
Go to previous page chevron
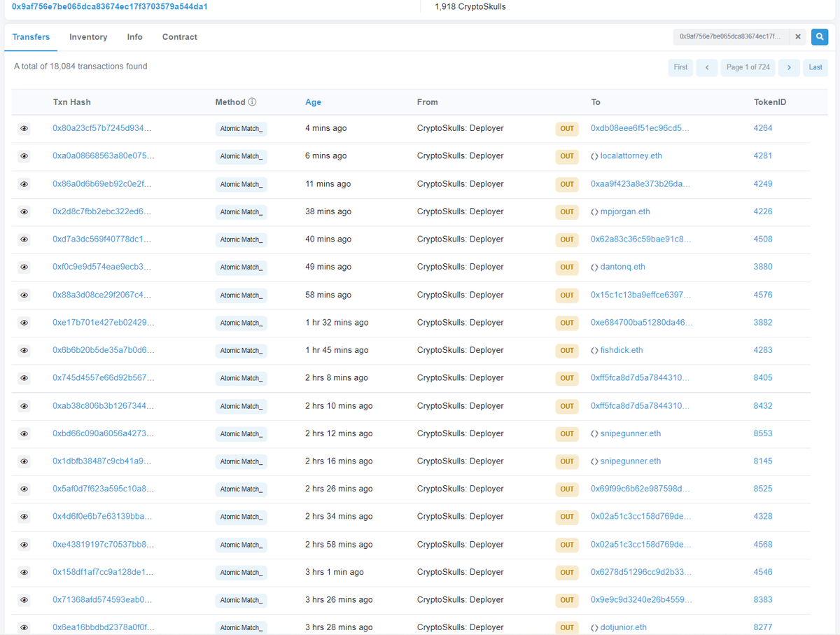pyautogui.click(x=707, y=67)
